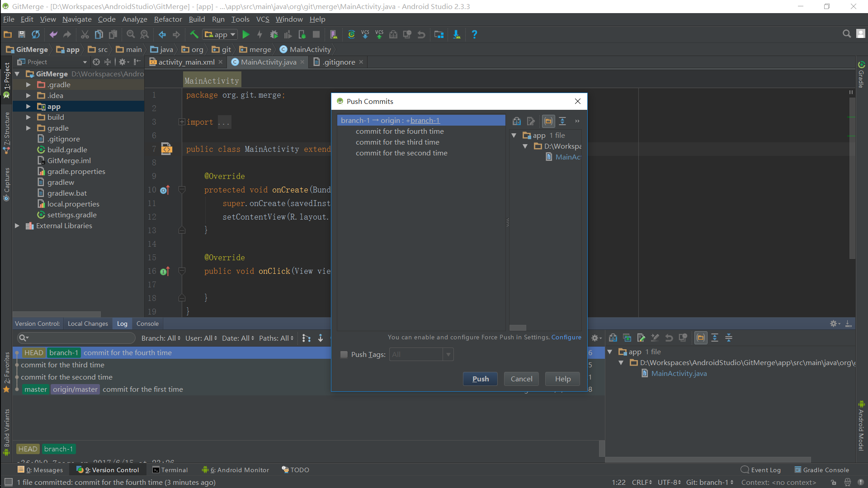This screenshot has width=868, height=488.
Task: Click the Project tree horizontal scrollbar
Action: 57,314
